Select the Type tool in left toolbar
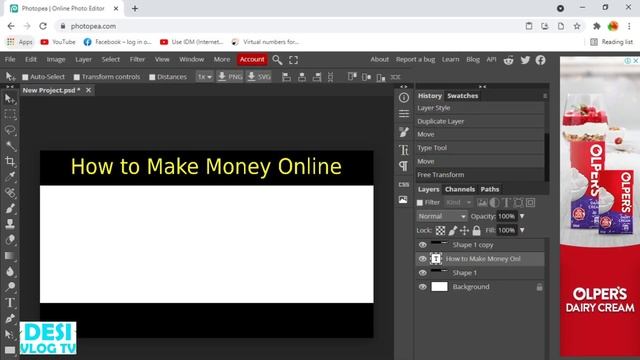The width and height of the screenshot is (640, 360). coord(10,302)
